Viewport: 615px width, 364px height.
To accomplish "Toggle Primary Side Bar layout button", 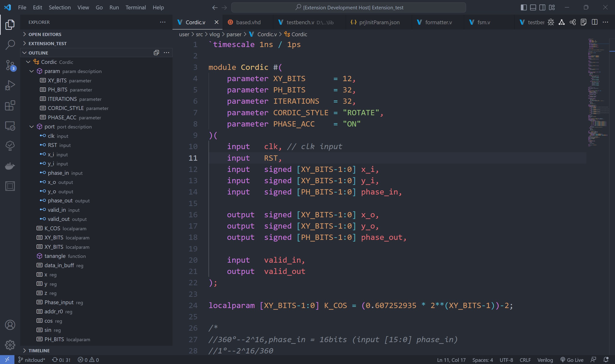I will (x=523, y=8).
